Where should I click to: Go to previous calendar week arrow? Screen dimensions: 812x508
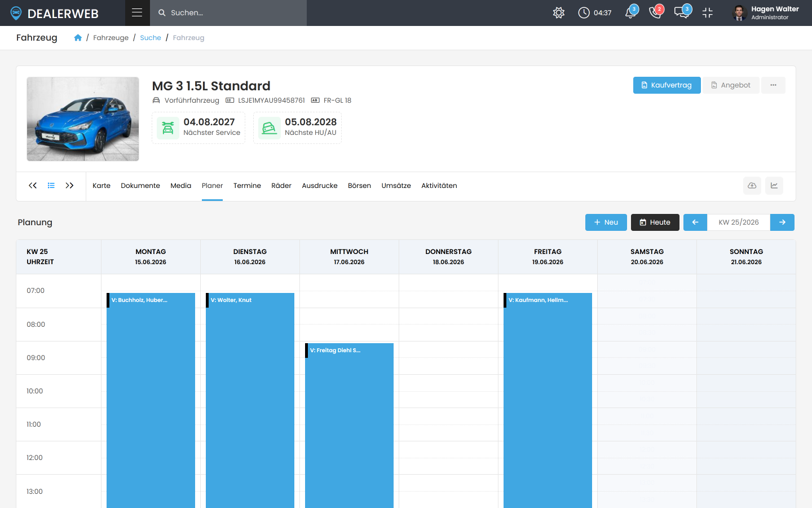695,222
